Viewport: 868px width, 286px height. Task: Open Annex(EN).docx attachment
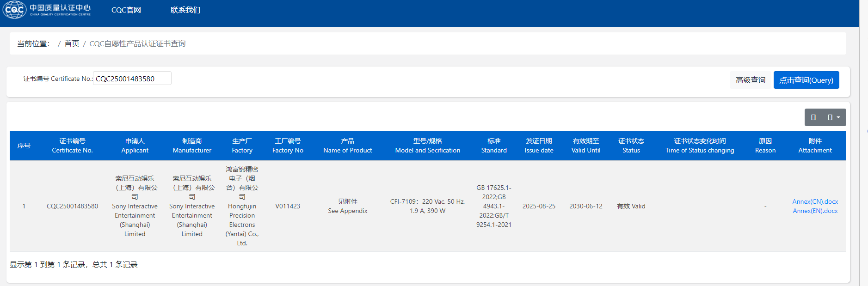point(815,211)
